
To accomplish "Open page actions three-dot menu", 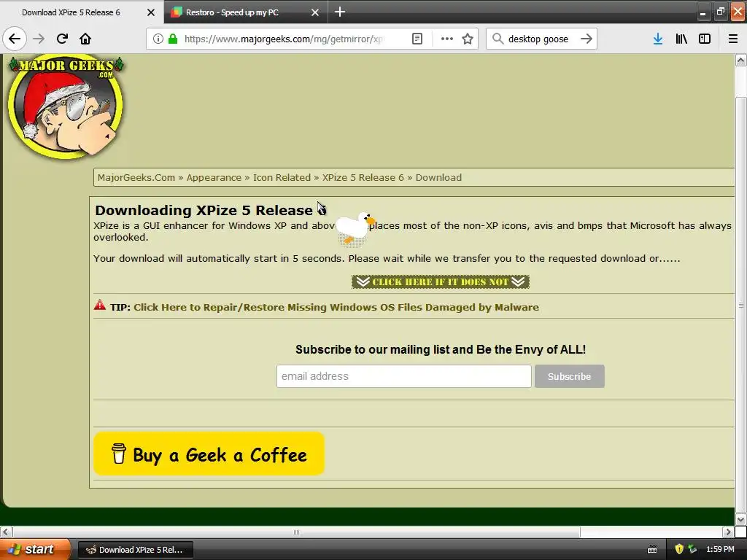I will click(446, 39).
